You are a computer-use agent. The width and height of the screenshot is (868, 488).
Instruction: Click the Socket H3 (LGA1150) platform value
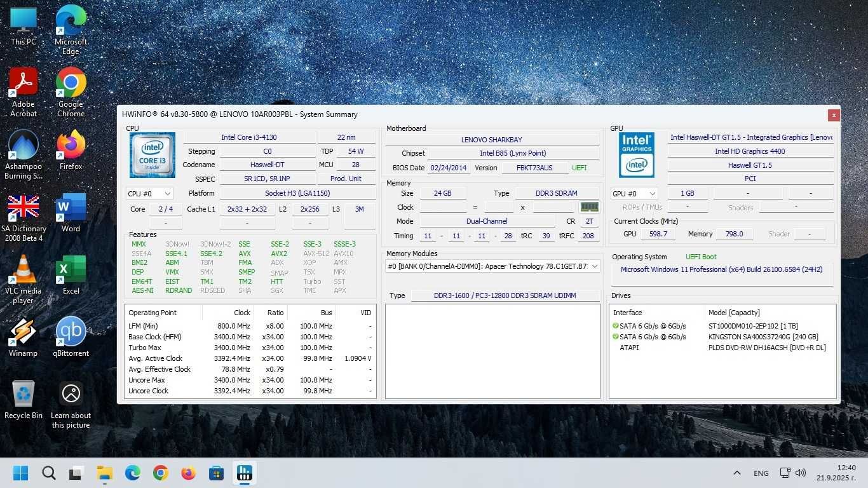pyautogui.click(x=297, y=193)
